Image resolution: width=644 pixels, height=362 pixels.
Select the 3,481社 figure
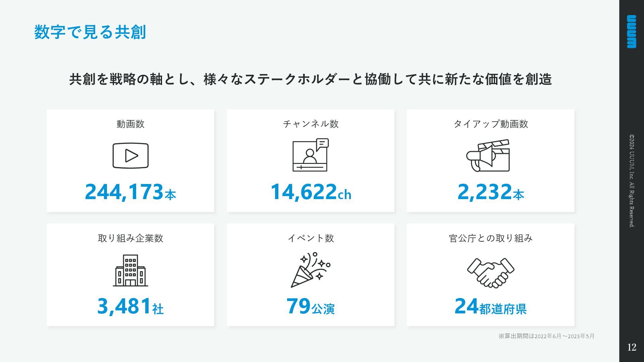pos(130,306)
